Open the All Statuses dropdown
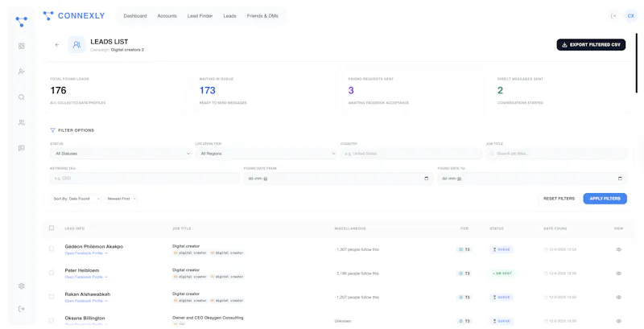 point(121,154)
